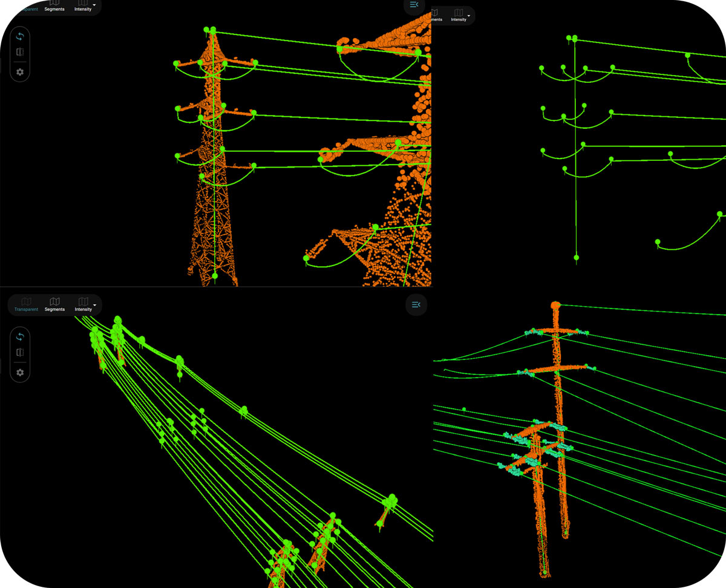Select the rotate view icon in bottom-left sidebar
Image resolution: width=726 pixels, height=588 pixels.
click(x=20, y=336)
